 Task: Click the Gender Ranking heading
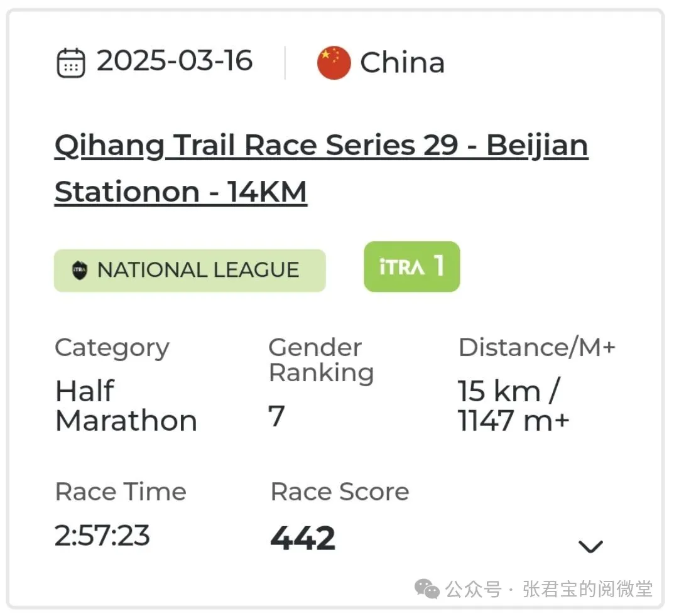(x=321, y=360)
